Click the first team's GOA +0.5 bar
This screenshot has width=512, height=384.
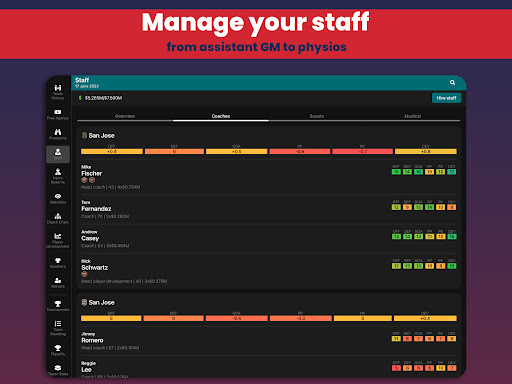[x=236, y=151]
